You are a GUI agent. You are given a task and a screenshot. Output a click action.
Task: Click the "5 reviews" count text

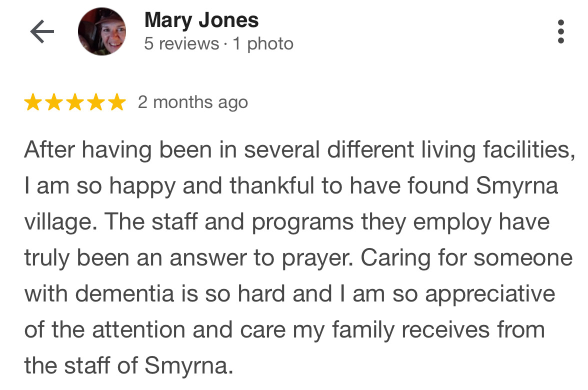tap(181, 44)
